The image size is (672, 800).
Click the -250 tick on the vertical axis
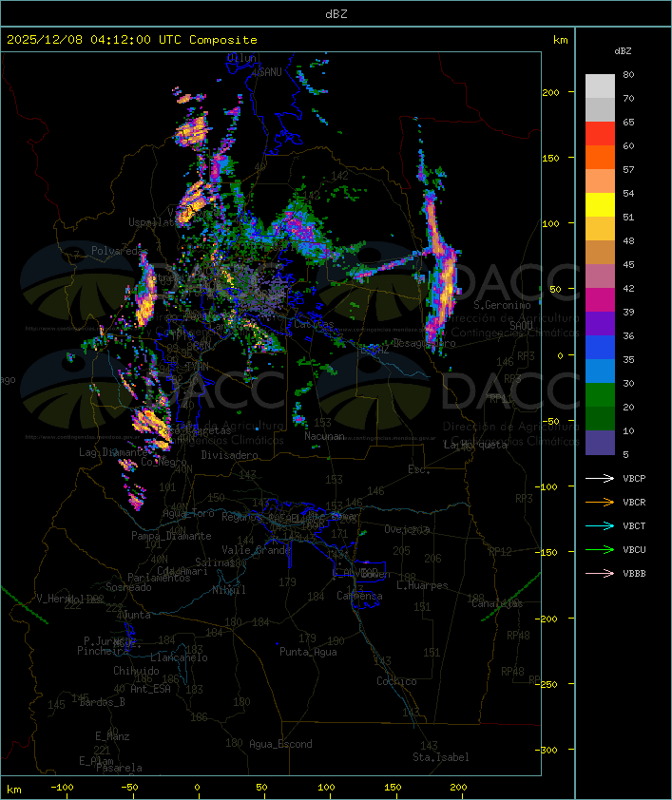[x=548, y=684]
